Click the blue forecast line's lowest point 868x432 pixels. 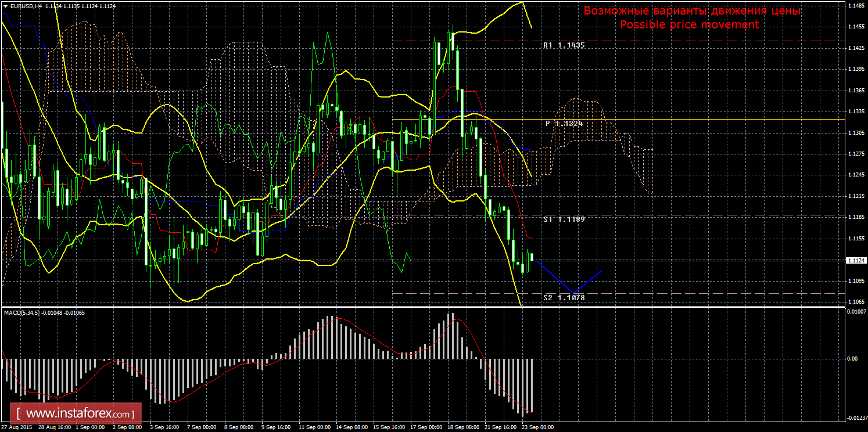[573, 293]
